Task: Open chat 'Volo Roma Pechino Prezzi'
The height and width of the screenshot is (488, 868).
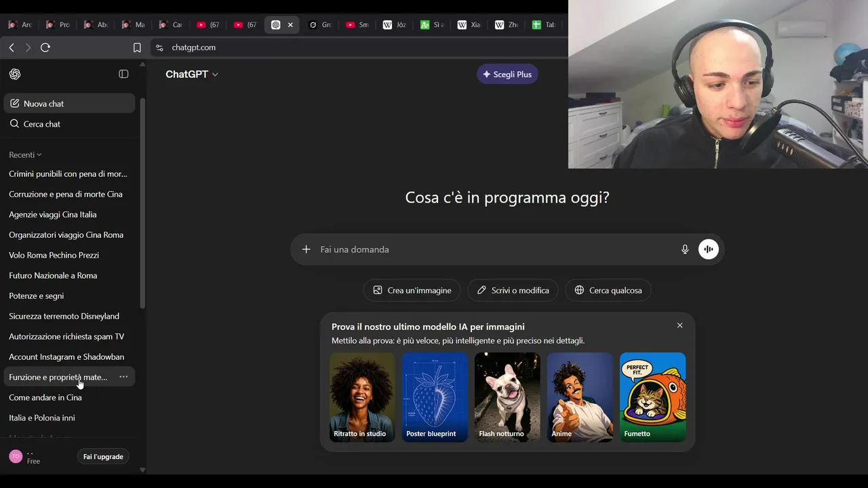Action: [x=69, y=255]
